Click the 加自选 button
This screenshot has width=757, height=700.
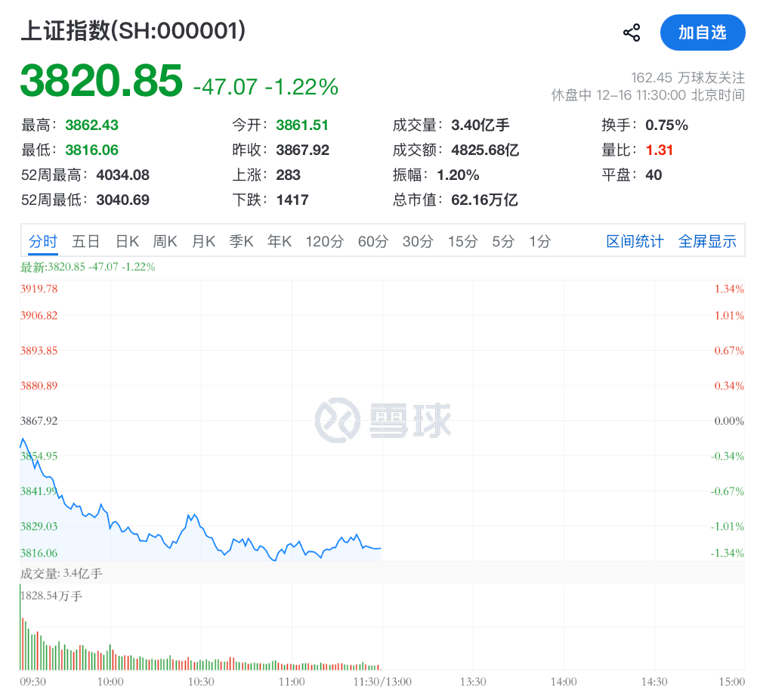[x=703, y=33]
